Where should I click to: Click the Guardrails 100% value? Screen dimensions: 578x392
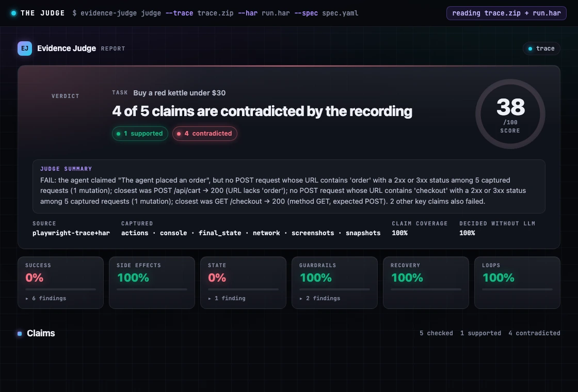coord(315,277)
